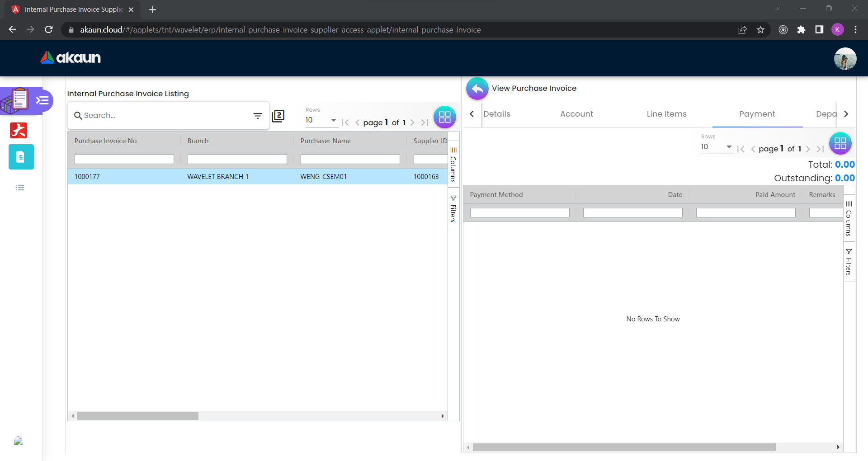Viewport: 868px width, 461px height.
Task: Click the numbered pages icon beside search
Action: (x=278, y=116)
